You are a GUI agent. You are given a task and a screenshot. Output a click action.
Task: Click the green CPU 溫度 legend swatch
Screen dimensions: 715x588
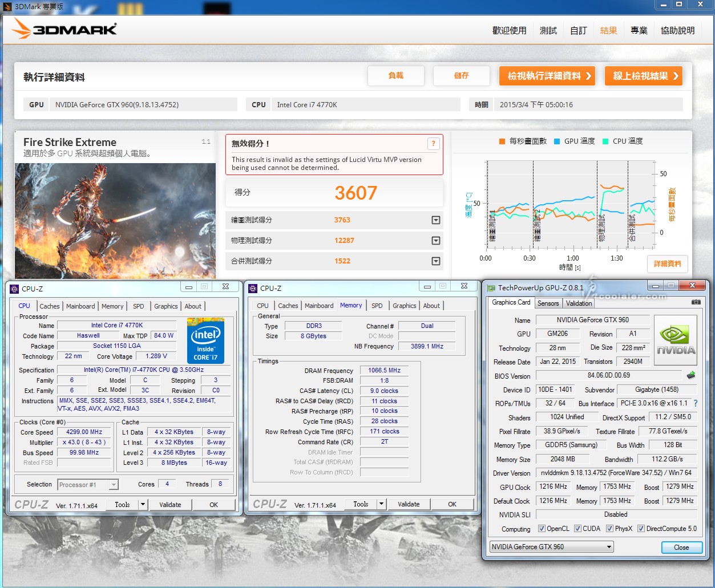(605, 141)
